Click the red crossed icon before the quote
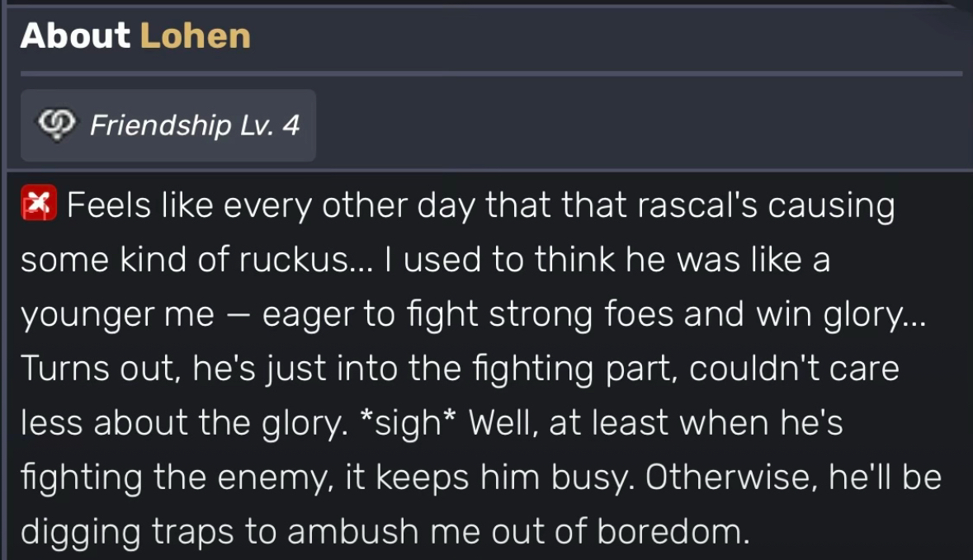Viewport: 973px width, 560px height. click(39, 206)
